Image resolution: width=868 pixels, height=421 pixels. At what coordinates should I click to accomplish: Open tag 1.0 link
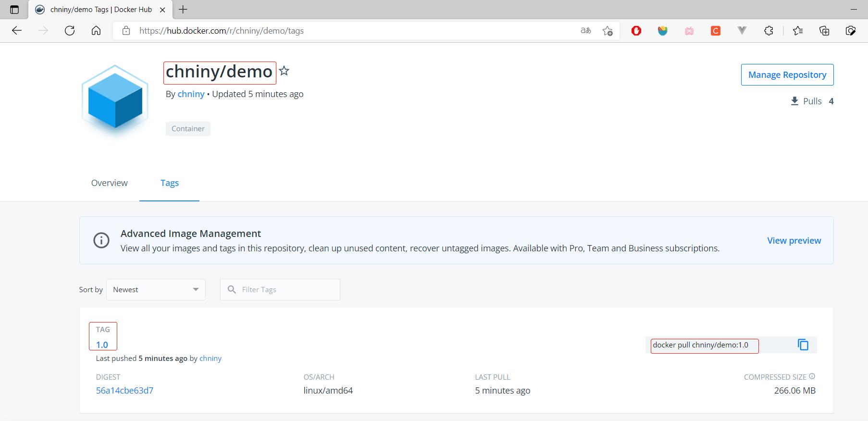tap(102, 345)
